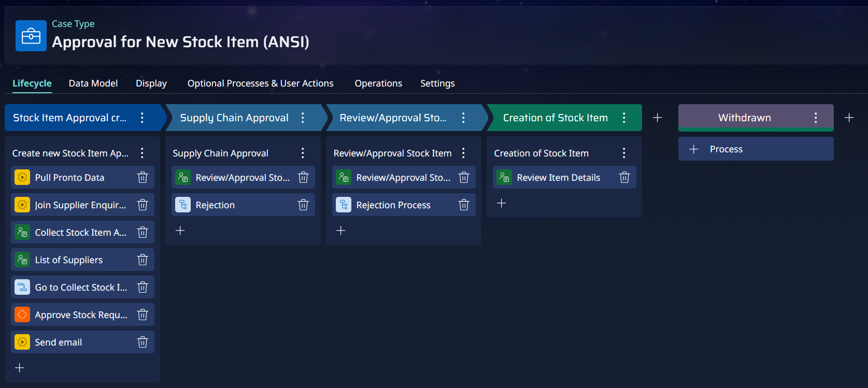Add a new stage after Withdrawn

(x=849, y=118)
